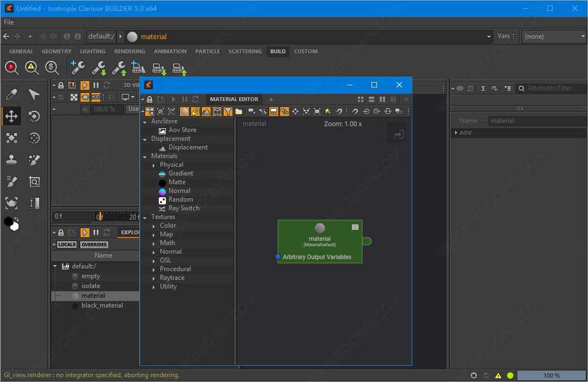
Task: Click the folder icon in Material Editor toolbar
Action: click(239, 111)
